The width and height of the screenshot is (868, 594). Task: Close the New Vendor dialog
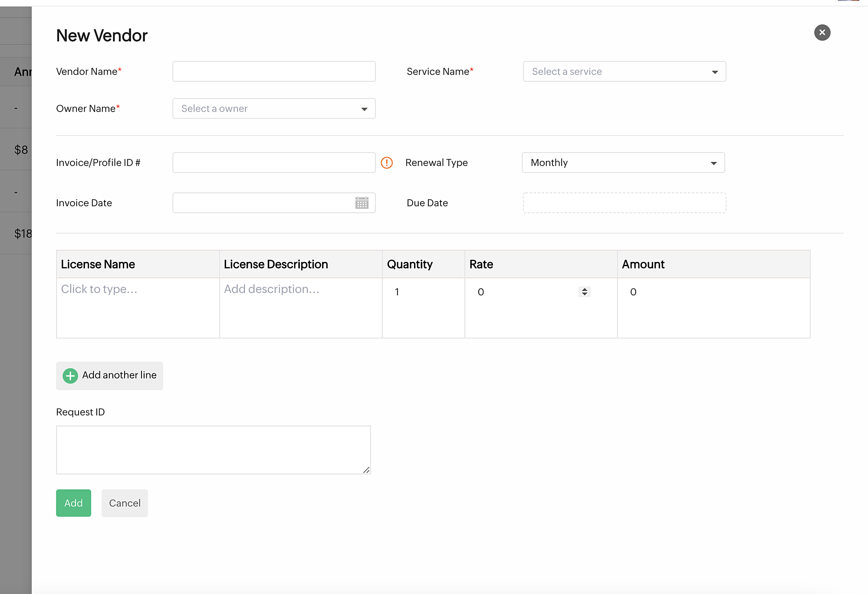pos(822,33)
